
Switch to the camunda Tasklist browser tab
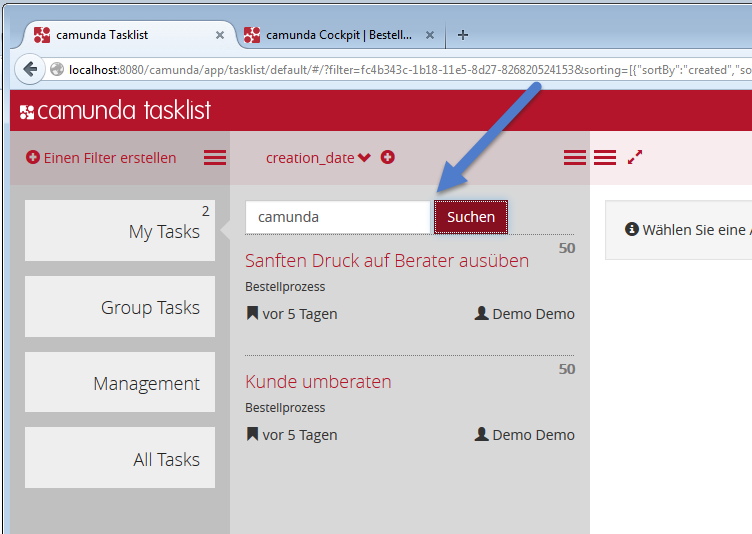[125, 35]
